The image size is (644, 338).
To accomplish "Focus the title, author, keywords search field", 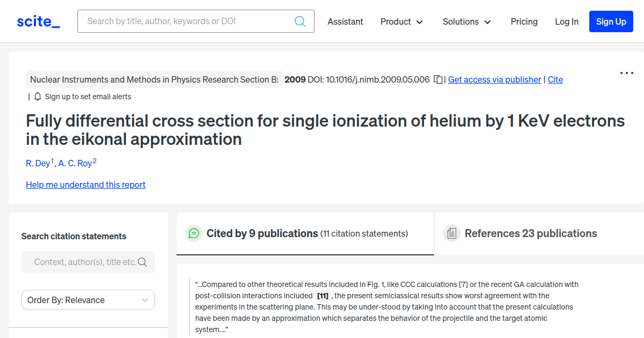I will (188, 21).
